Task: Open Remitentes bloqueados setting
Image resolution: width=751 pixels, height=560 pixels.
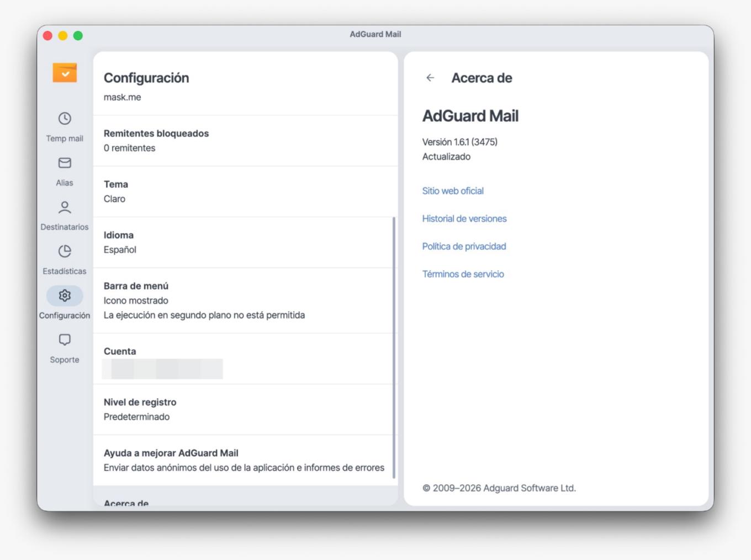Action: click(245, 141)
